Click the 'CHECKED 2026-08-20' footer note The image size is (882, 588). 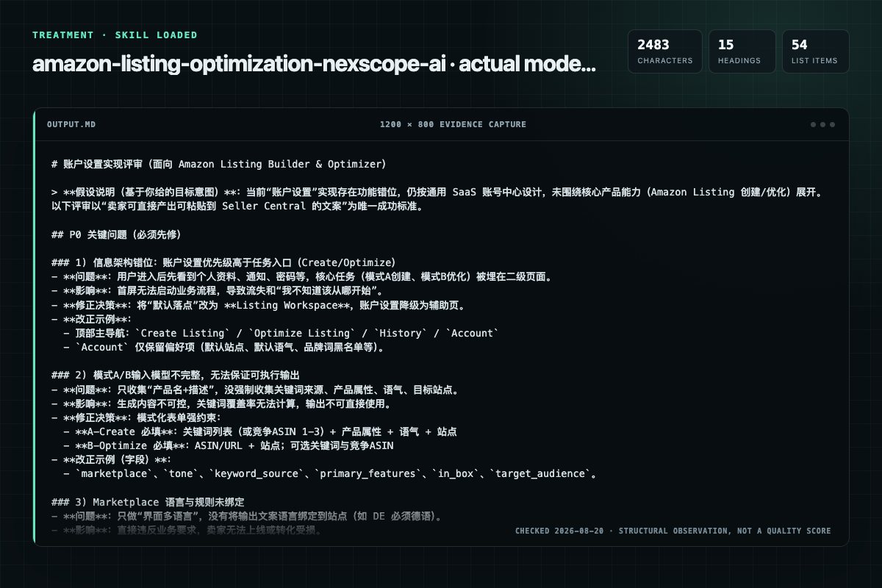tap(673, 531)
